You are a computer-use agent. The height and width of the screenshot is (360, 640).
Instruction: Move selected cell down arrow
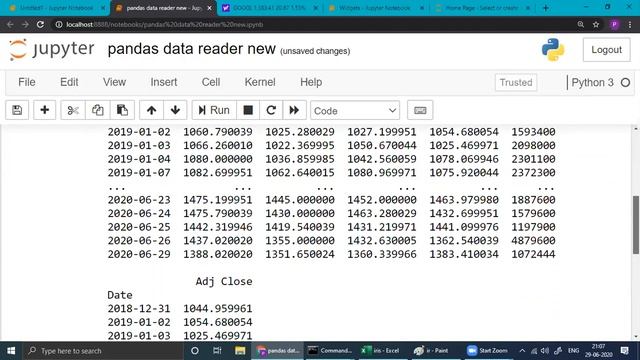pos(176,110)
